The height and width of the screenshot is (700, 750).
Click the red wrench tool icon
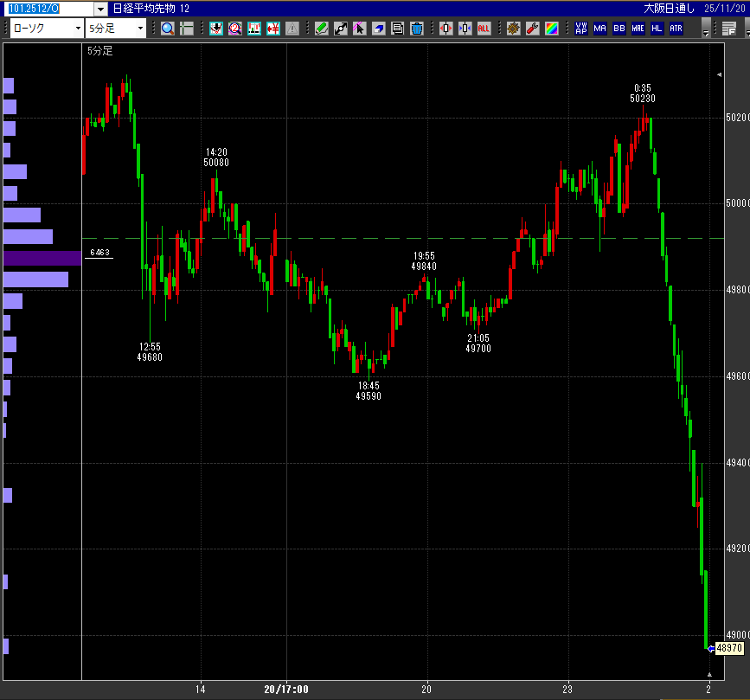click(x=532, y=29)
